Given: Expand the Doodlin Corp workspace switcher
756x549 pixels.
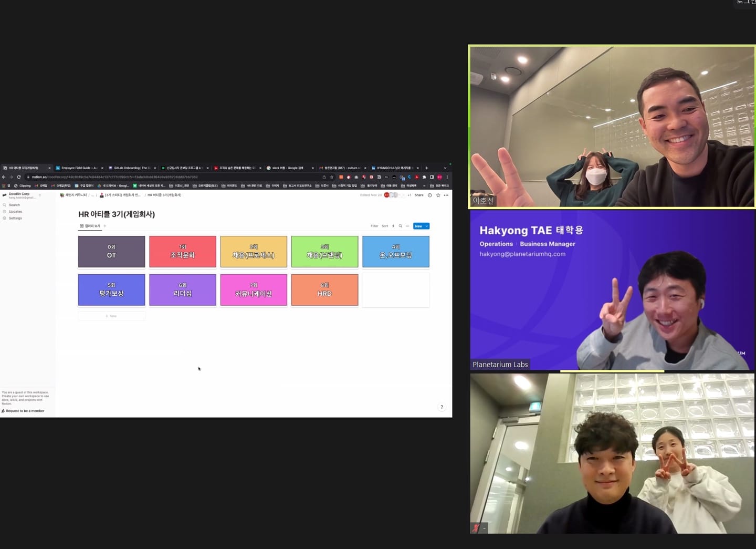Looking at the screenshot, I should pos(22,195).
